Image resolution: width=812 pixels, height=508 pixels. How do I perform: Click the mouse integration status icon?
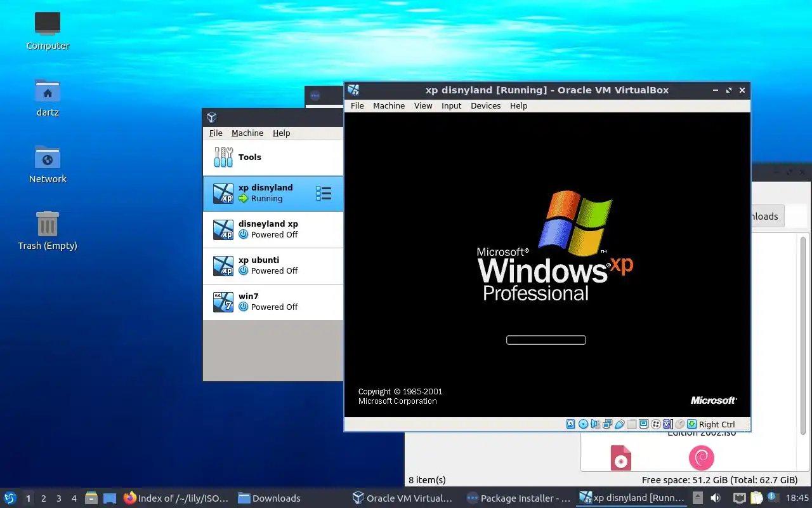(679, 424)
